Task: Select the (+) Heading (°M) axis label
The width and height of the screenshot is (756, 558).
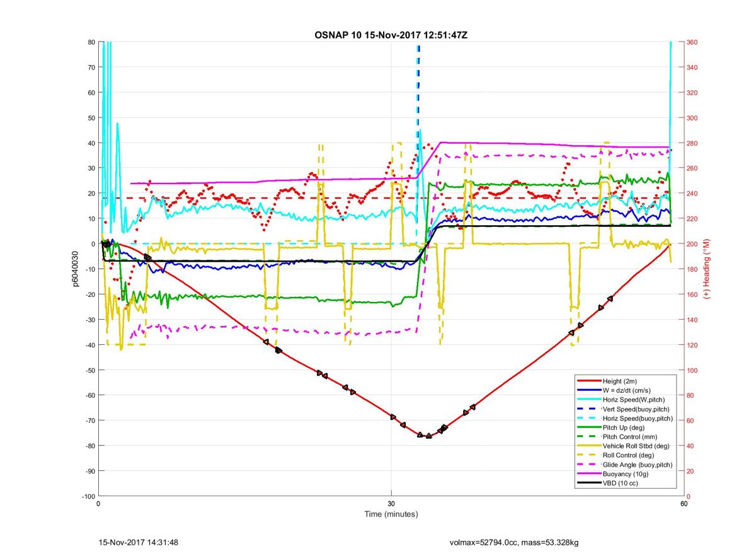Action: pos(707,269)
